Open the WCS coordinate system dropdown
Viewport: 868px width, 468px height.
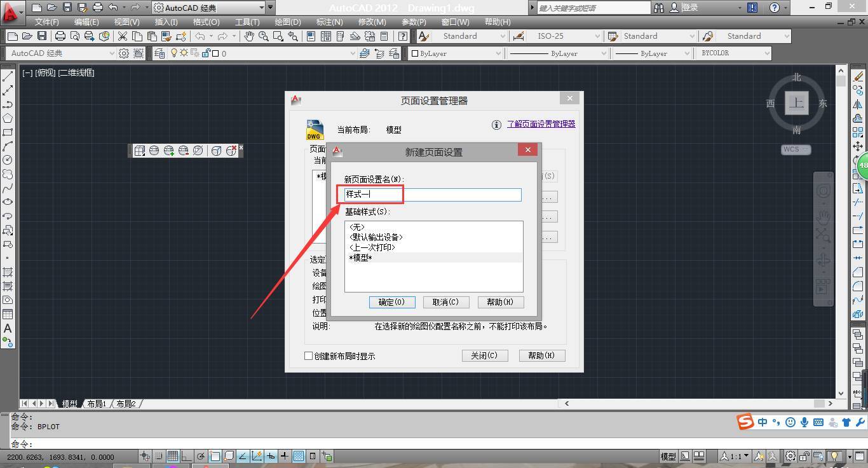796,149
